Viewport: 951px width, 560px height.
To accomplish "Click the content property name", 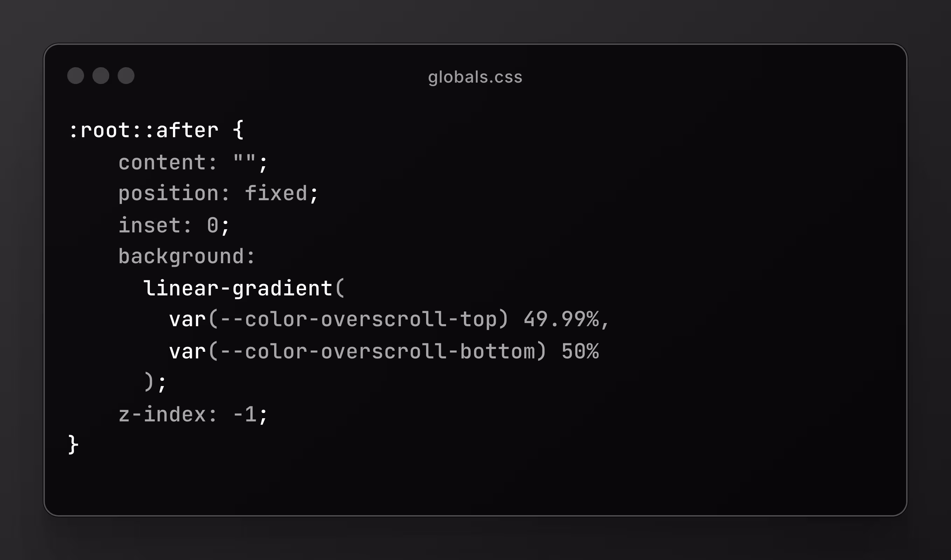I will coord(162,163).
